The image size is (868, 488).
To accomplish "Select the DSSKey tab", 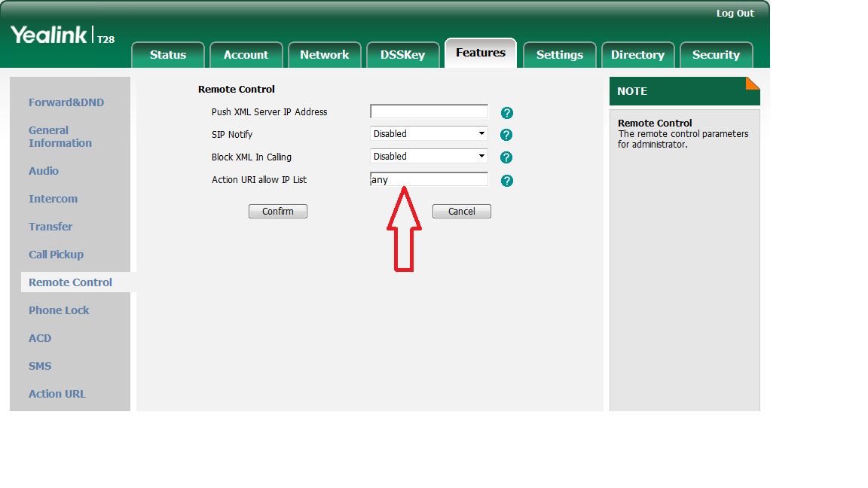I will 402,55.
